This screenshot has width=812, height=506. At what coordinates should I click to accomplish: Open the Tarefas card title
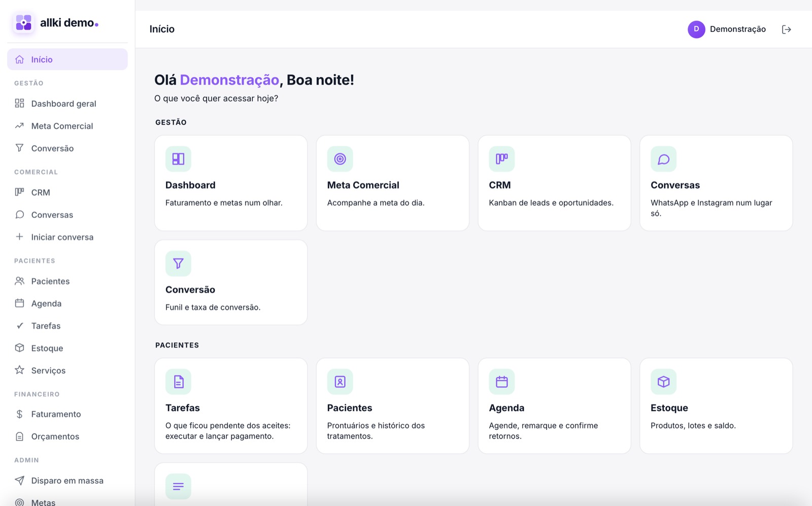point(183,408)
